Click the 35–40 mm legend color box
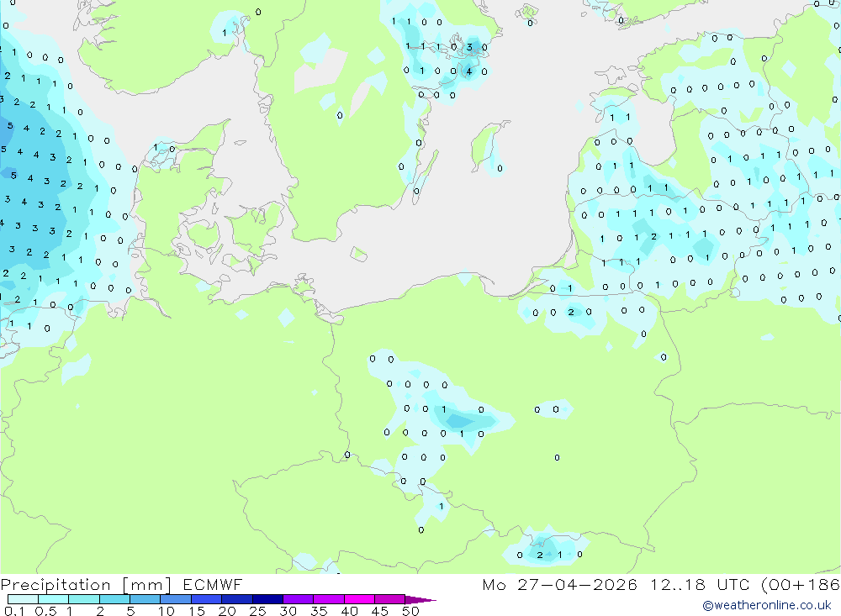The height and width of the screenshot is (616, 841). click(329, 599)
